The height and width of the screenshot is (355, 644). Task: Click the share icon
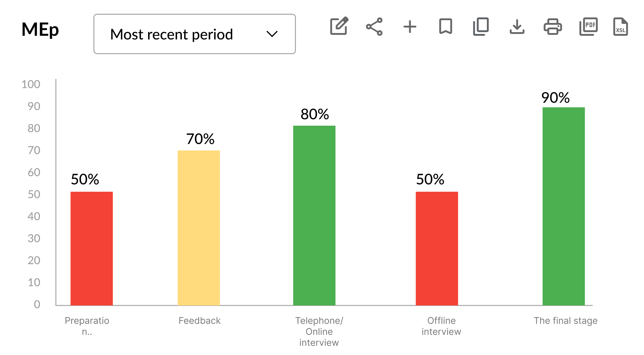click(x=374, y=27)
